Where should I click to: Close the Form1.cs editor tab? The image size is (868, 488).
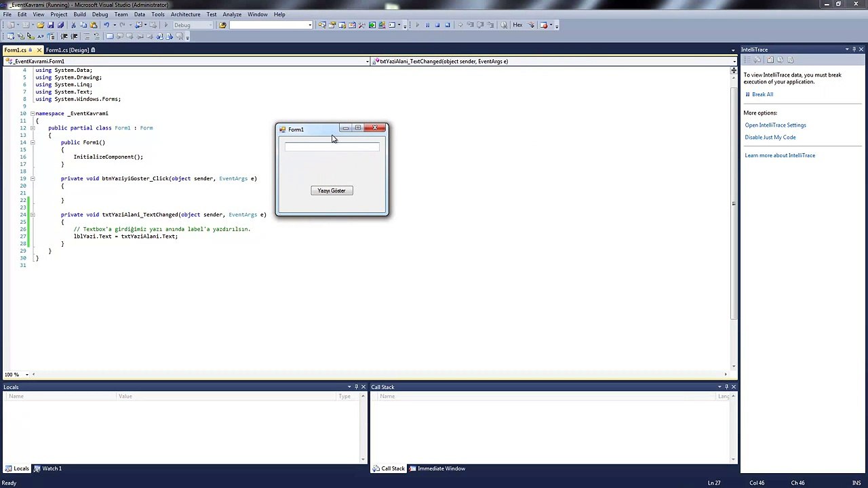tap(39, 49)
